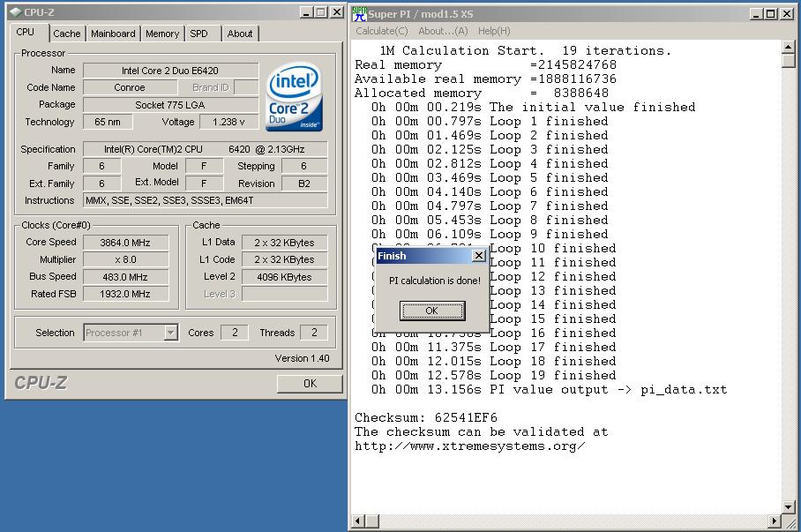Click the Bus Speed value '483.0 MHz'
801x532 pixels.
(125, 277)
